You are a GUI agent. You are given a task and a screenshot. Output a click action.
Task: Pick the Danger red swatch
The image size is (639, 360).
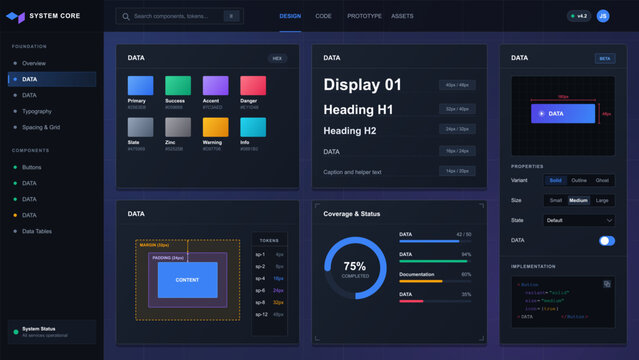tap(253, 86)
